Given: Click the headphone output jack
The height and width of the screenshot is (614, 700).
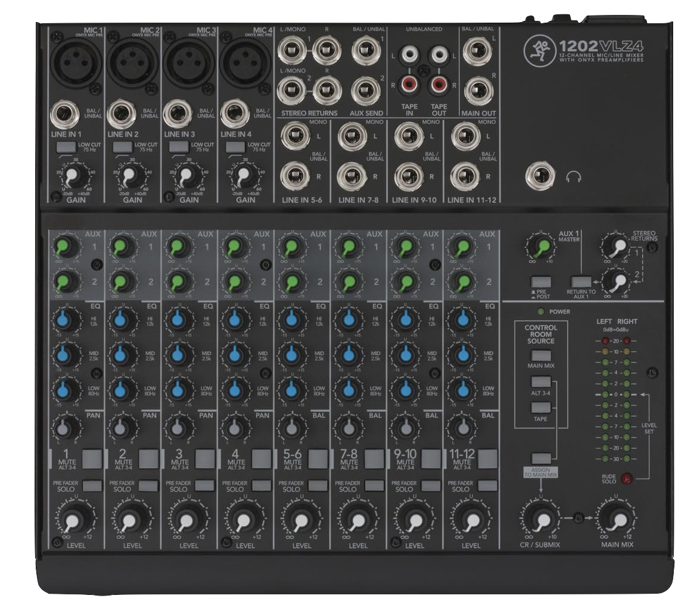Looking at the screenshot, I should (540, 175).
